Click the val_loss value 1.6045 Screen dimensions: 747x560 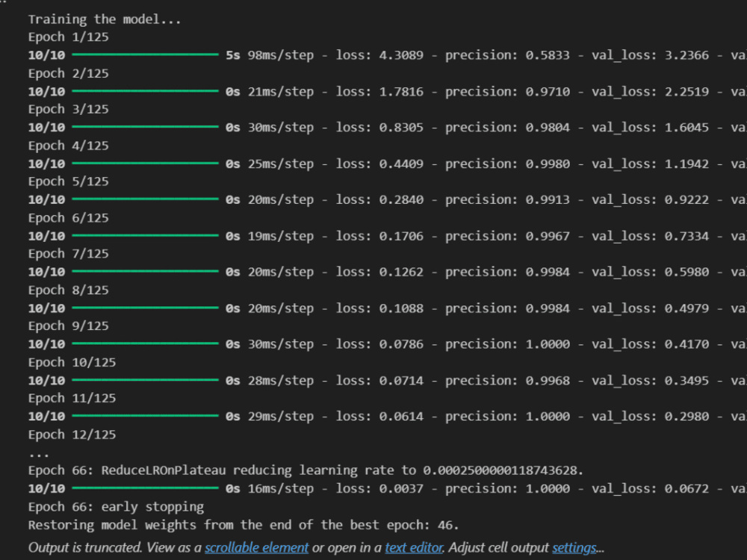(687, 128)
